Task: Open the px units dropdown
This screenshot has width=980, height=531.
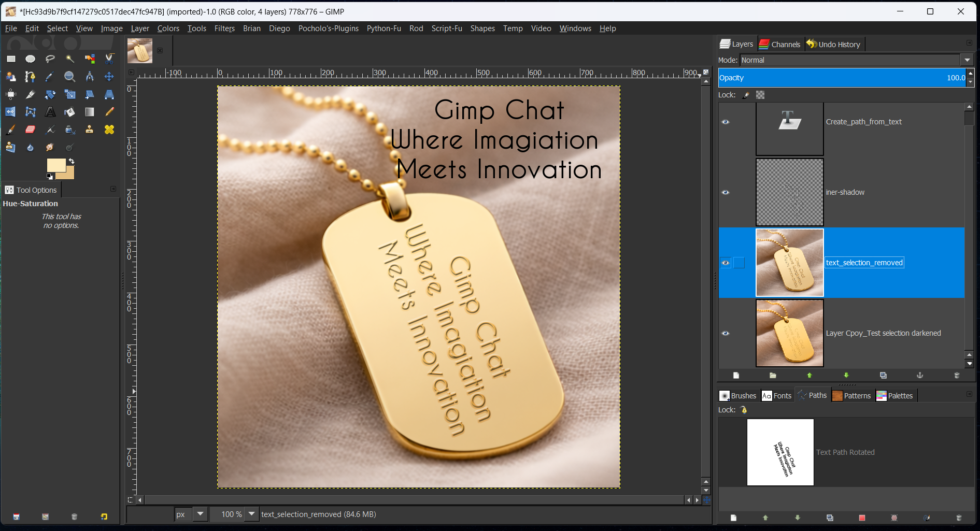Action: (x=200, y=514)
